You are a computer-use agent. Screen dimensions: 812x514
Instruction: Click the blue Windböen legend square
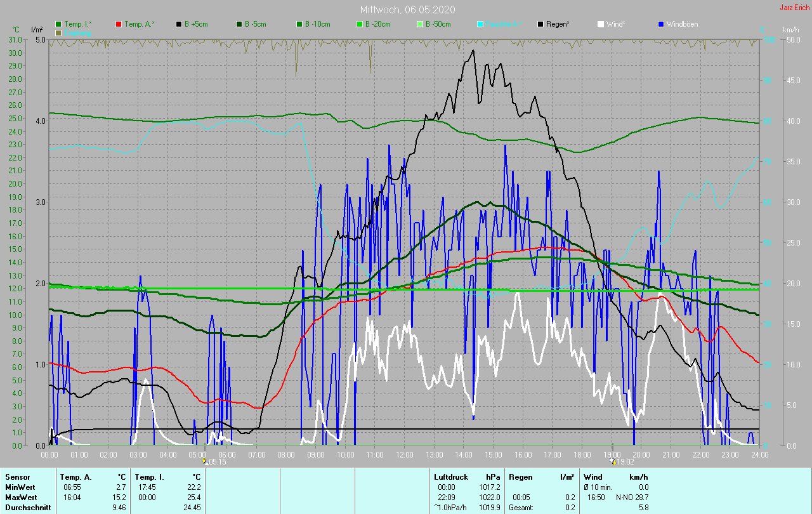pos(661,24)
